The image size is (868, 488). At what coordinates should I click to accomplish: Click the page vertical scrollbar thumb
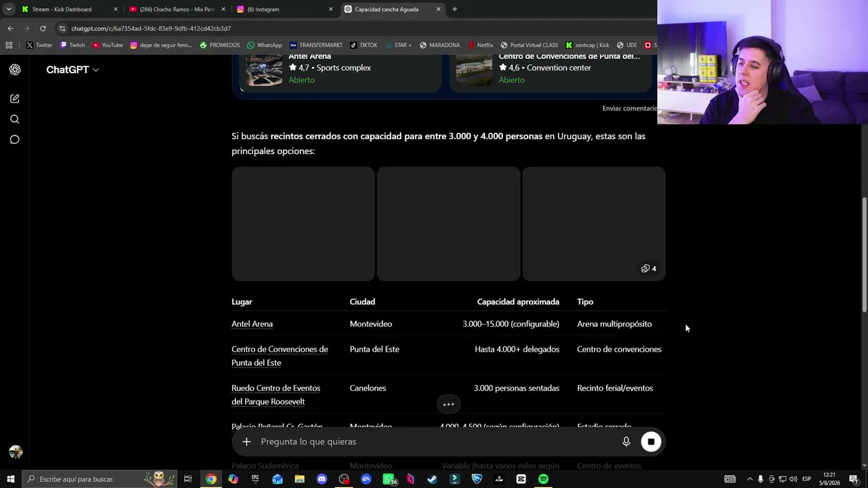pyautogui.click(x=864, y=255)
